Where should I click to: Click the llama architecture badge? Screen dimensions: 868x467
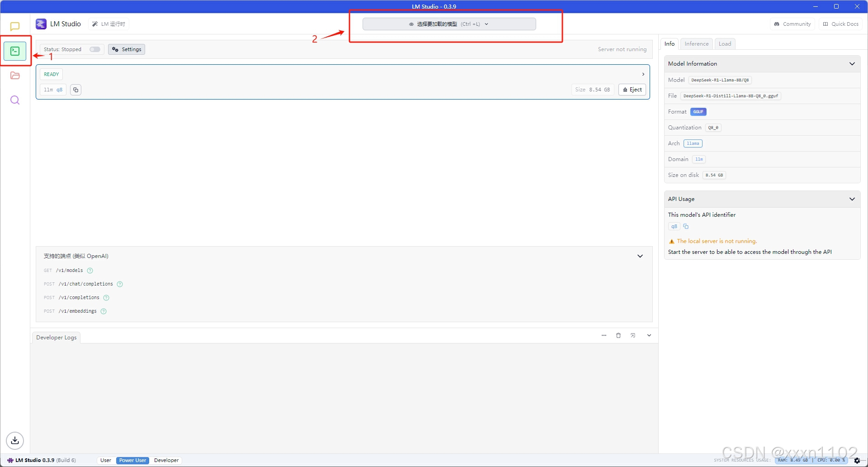click(693, 143)
